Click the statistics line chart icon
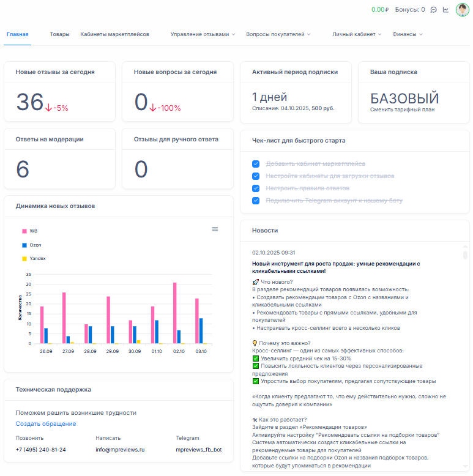This screenshot has width=473, height=476. (x=445, y=10)
